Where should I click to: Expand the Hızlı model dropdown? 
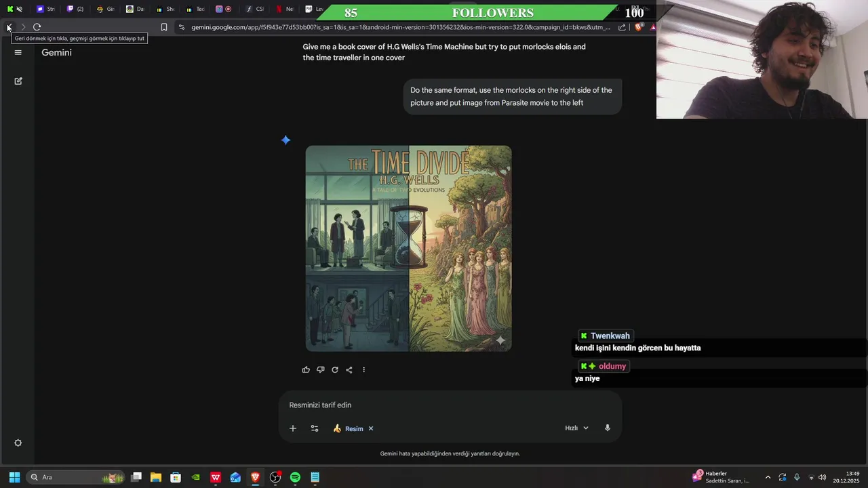point(577,428)
